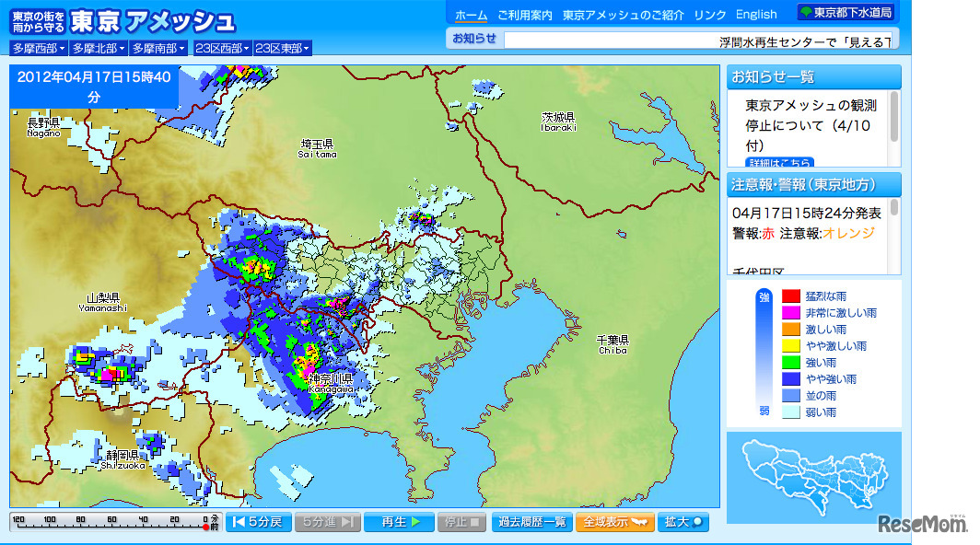This screenshot has height=545, width=980.
Task: Click the red marker on the time slider
Action: point(205,527)
